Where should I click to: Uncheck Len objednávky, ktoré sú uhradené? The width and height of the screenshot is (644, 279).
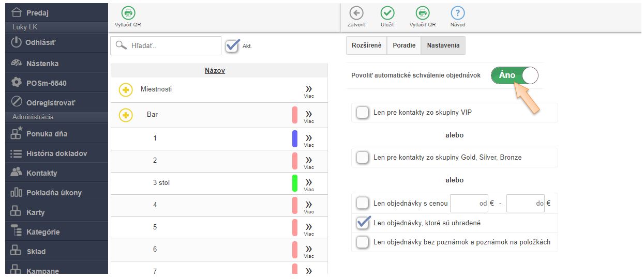coord(363,223)
